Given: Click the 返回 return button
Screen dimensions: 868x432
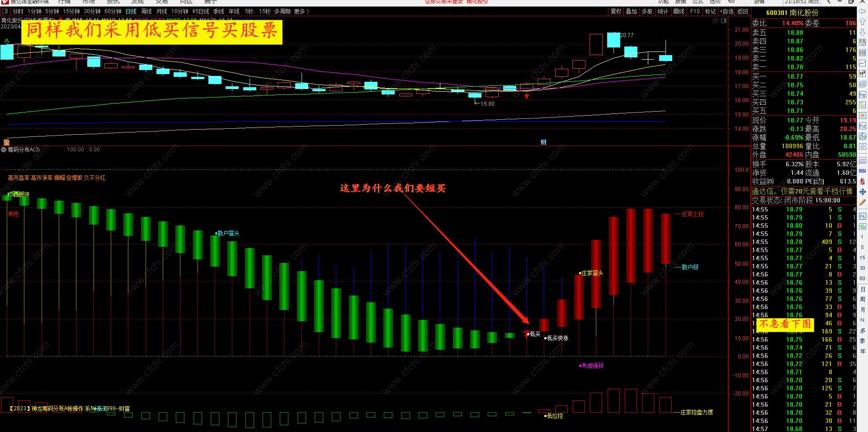Looking at the screenshot, I should coord(742,11).
